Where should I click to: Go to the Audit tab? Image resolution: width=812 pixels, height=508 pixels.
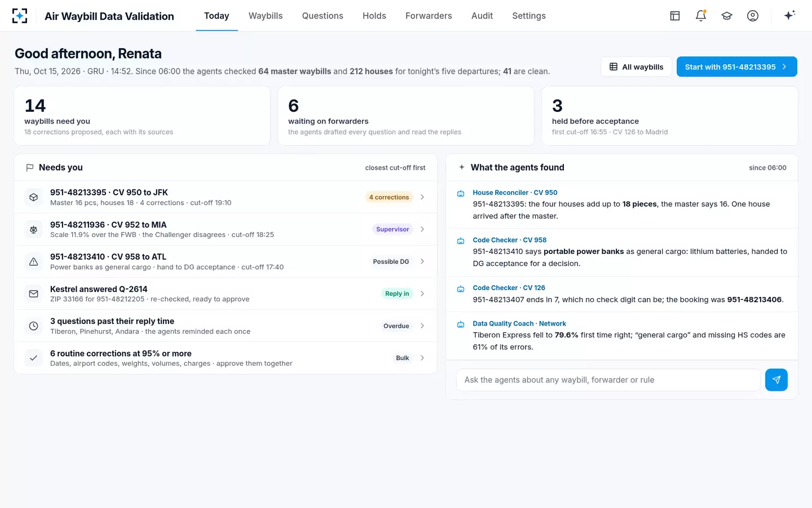pos(482,16)
